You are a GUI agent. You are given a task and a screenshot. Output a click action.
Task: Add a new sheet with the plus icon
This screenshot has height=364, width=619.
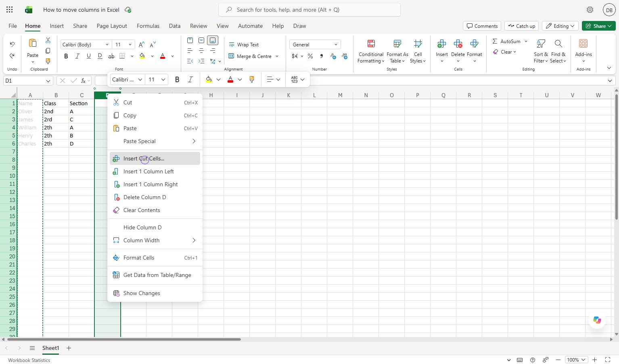(x=69, y=348)
